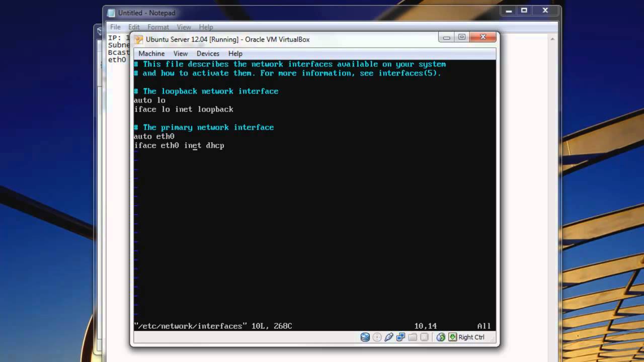This screenshot has height=362, width=644.
Task: Click the '# The primary network interface' comment
Action: [x=204, y=128]
